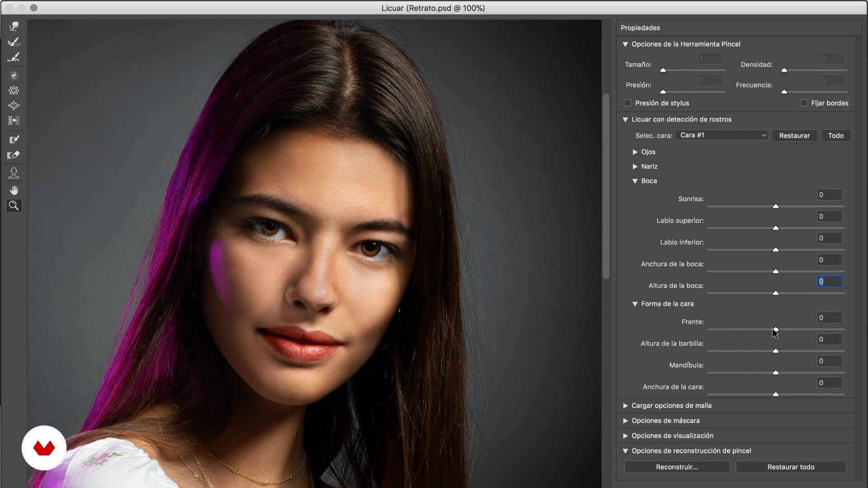This screenshot has width=868, height=488.
Task: Focus the Altura de la barbilla value field
Action: pyautogui.click(x=830, y=339)
